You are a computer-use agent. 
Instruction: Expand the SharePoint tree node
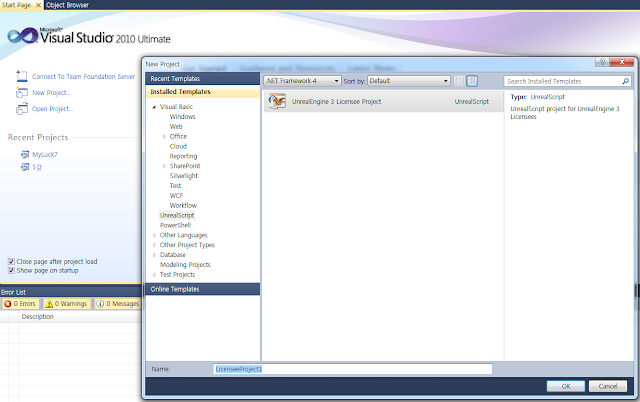tap(164, 166)
